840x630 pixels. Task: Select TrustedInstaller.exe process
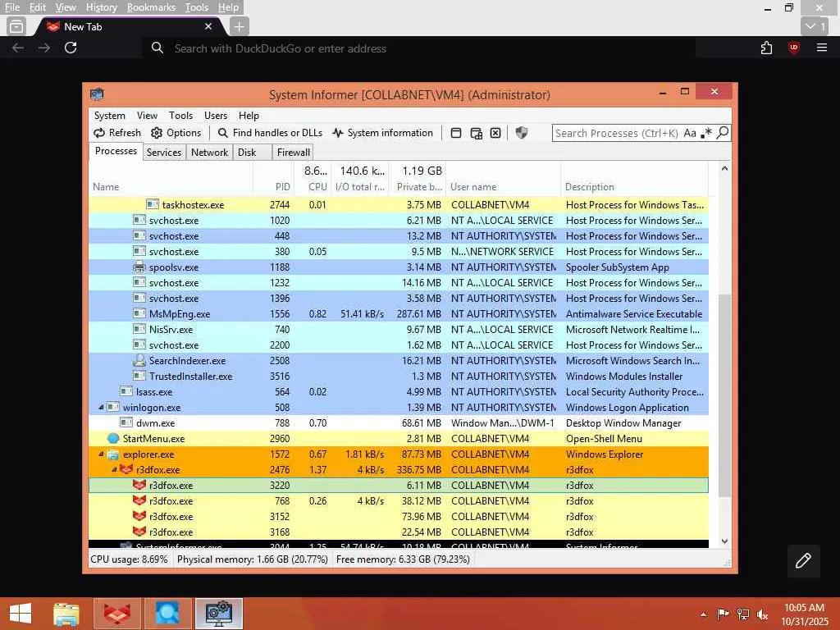[x=399, y=377]
